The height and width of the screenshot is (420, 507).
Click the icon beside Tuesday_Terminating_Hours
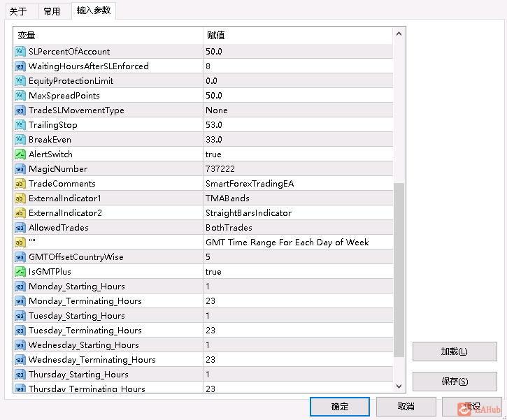20,331
